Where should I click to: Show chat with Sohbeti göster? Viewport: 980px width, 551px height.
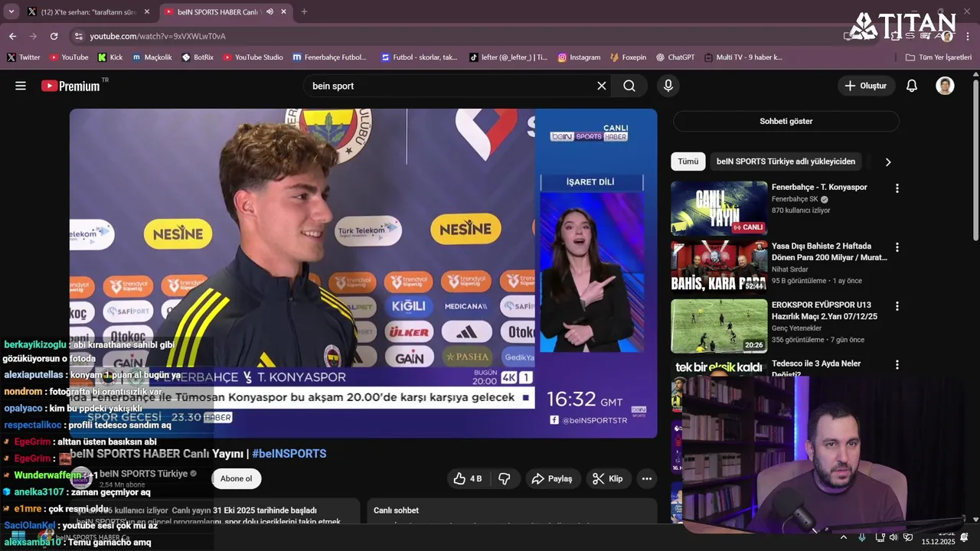(786, 121)
